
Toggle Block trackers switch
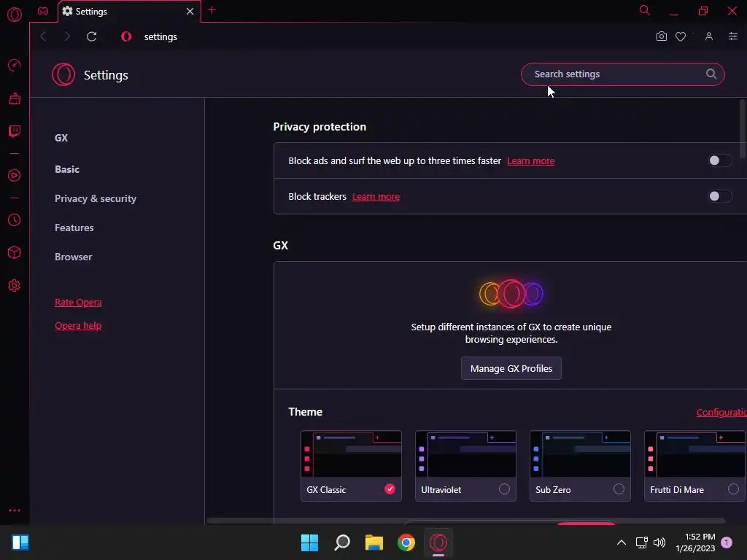click(719, 196)
